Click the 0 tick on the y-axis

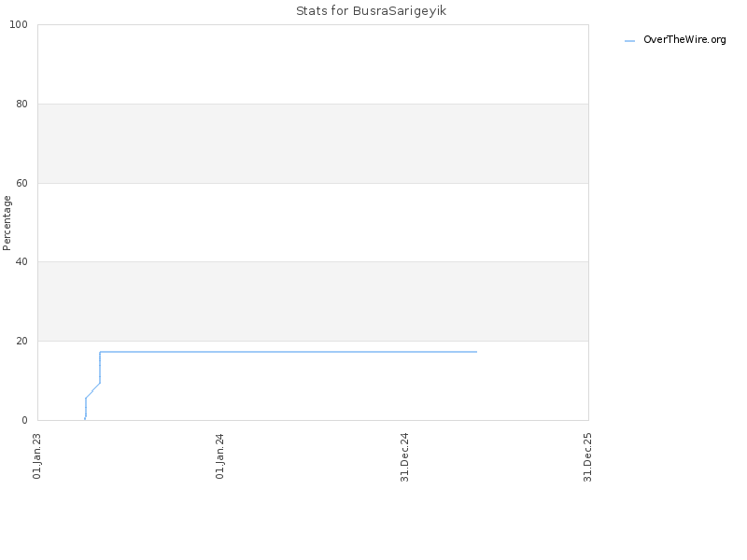click(25, 420)
